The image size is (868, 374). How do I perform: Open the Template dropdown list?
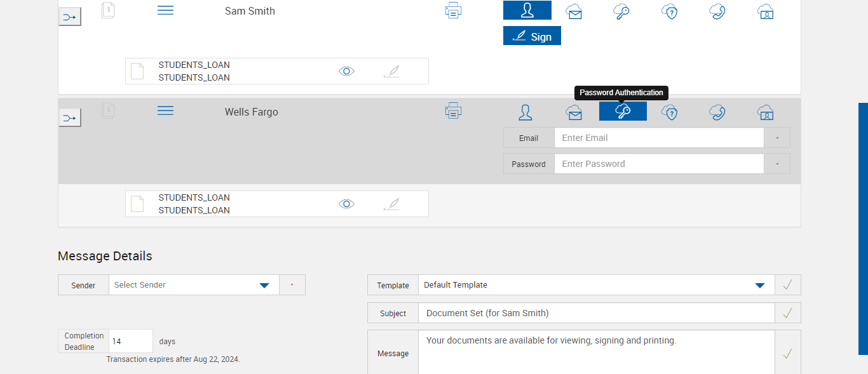[x=759, y=285]
